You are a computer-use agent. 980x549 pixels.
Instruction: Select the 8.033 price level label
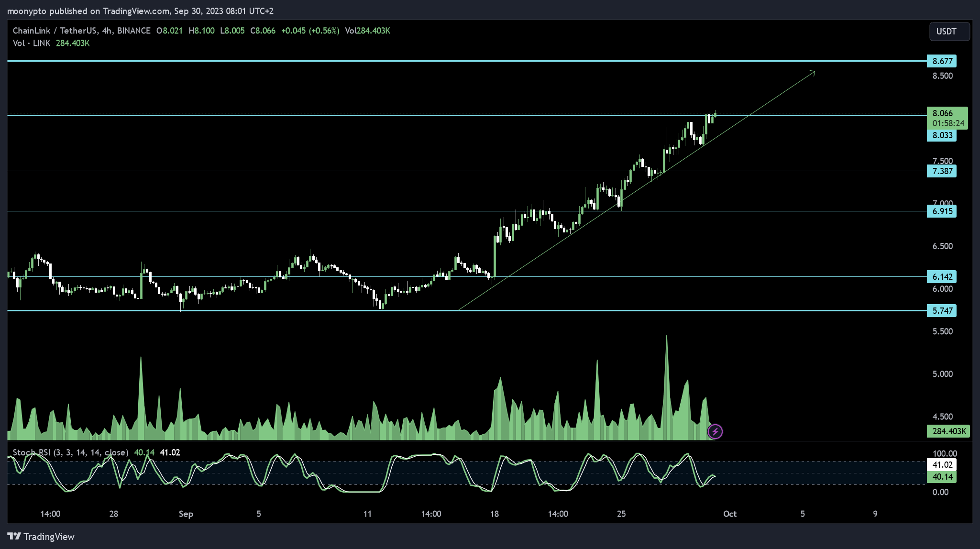(942, 135)
